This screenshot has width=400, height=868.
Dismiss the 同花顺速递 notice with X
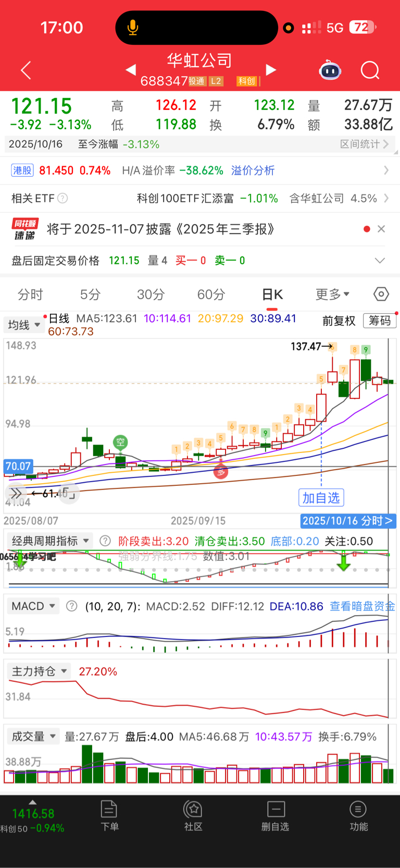(x=381, y=229)
